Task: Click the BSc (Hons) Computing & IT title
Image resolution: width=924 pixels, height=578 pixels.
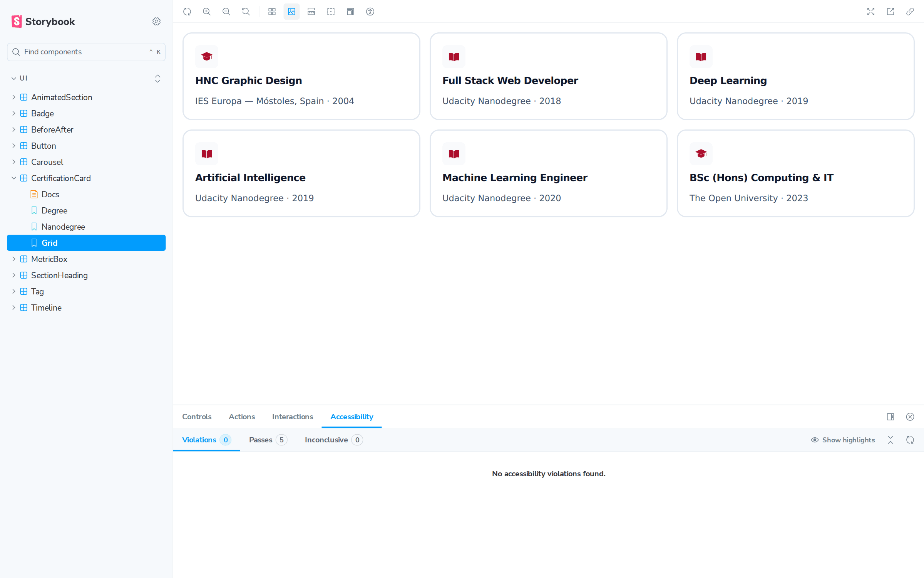Action: pos(762,177)
